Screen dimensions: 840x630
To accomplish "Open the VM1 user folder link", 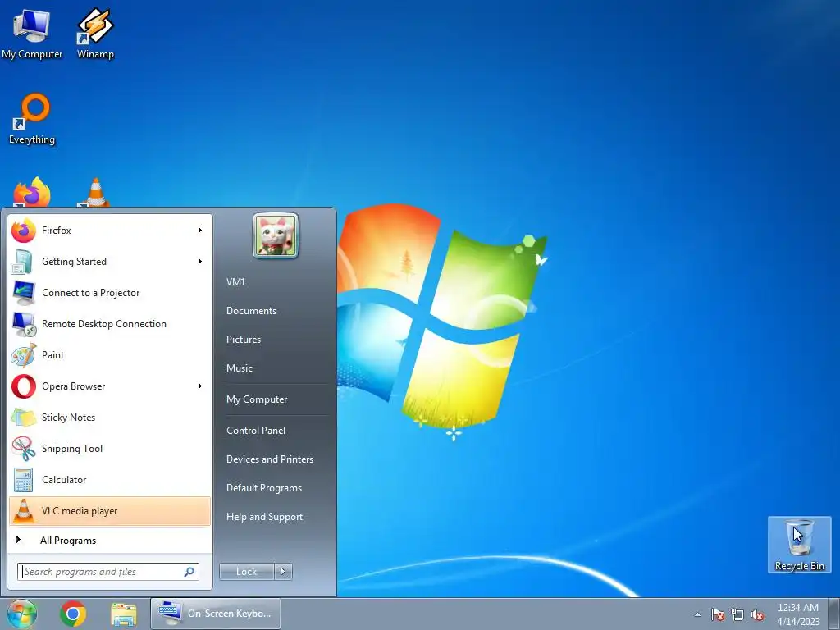I will [235, 282].
